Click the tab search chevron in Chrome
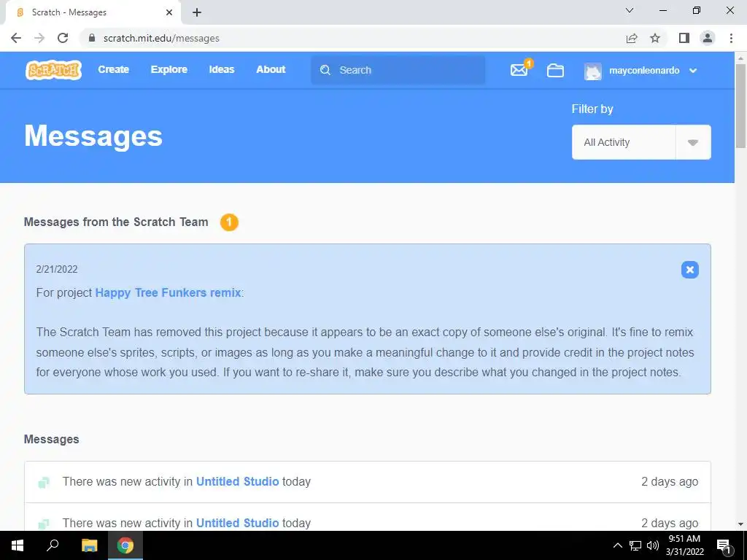 point(630,10)
